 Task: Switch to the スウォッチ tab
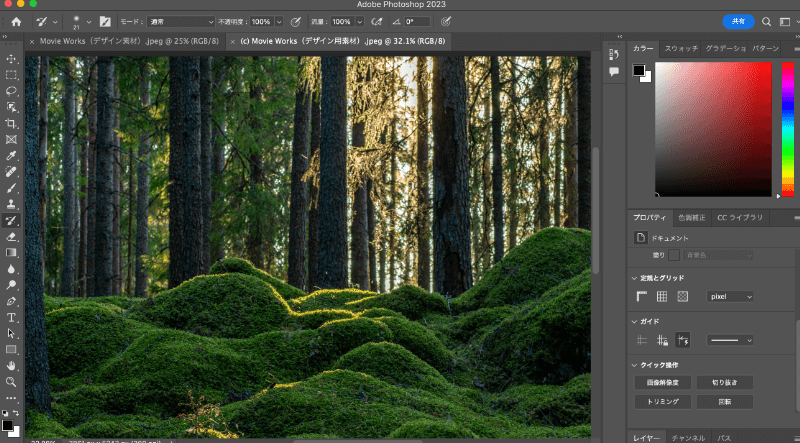pos(681,48)
